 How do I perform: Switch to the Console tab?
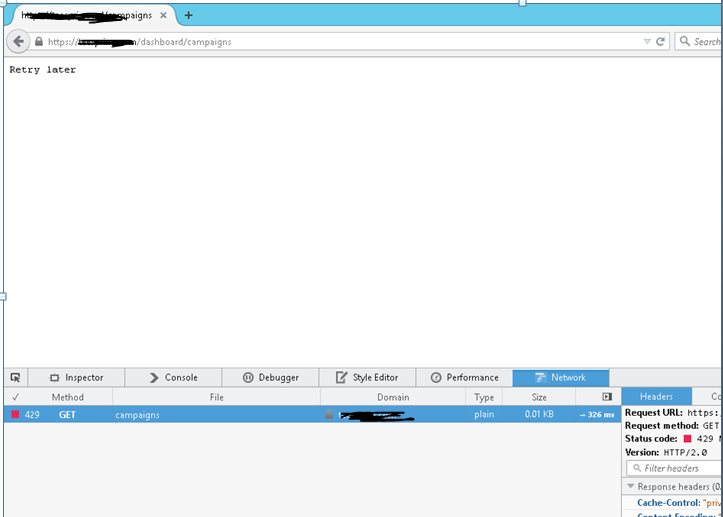[173, 377]
